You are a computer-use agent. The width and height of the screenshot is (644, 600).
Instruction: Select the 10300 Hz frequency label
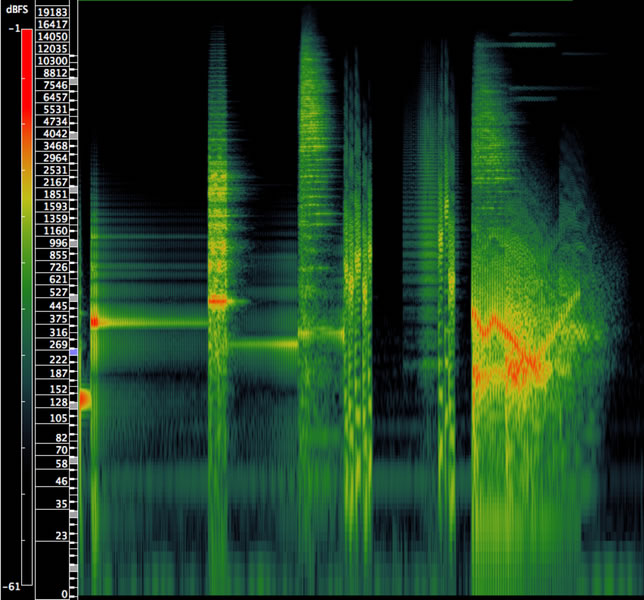[51, 61]
